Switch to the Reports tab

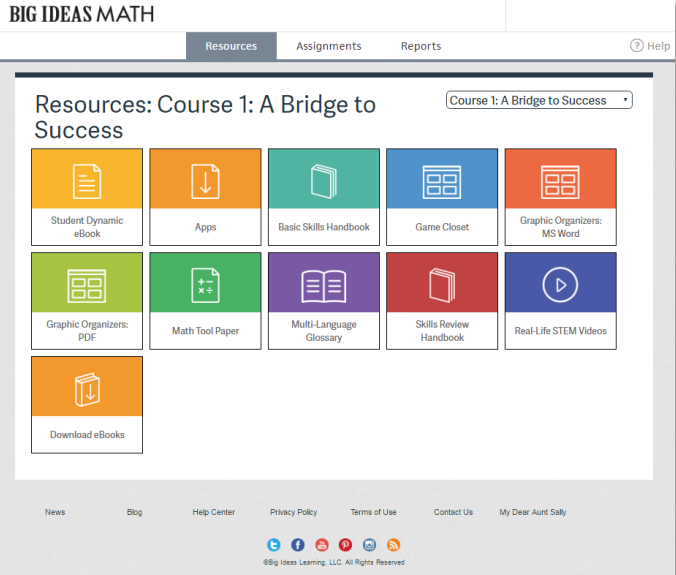pos(421,46)
